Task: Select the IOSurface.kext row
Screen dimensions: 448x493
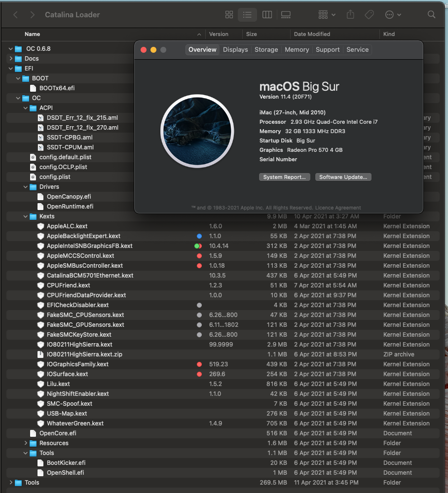Action: tap(223, 374)
